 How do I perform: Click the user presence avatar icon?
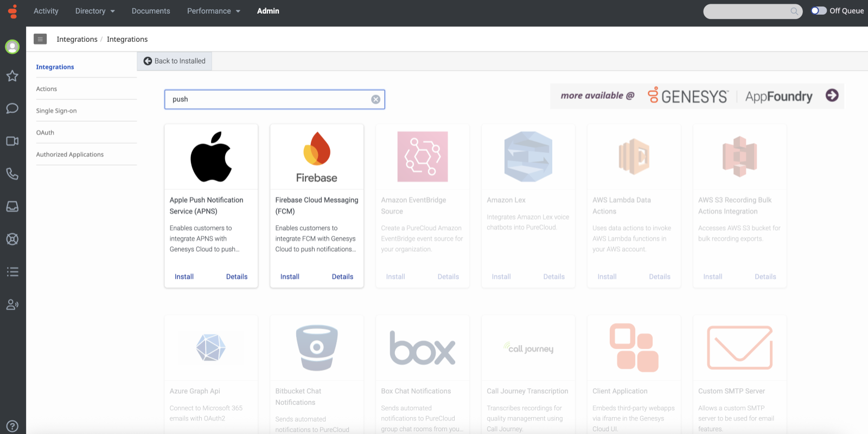[x=12, y=47]
